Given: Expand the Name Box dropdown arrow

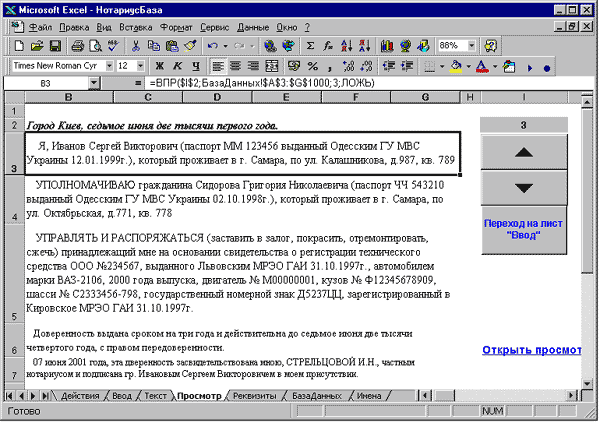Looking at the screenshot, I should click(x=94, y=83).
